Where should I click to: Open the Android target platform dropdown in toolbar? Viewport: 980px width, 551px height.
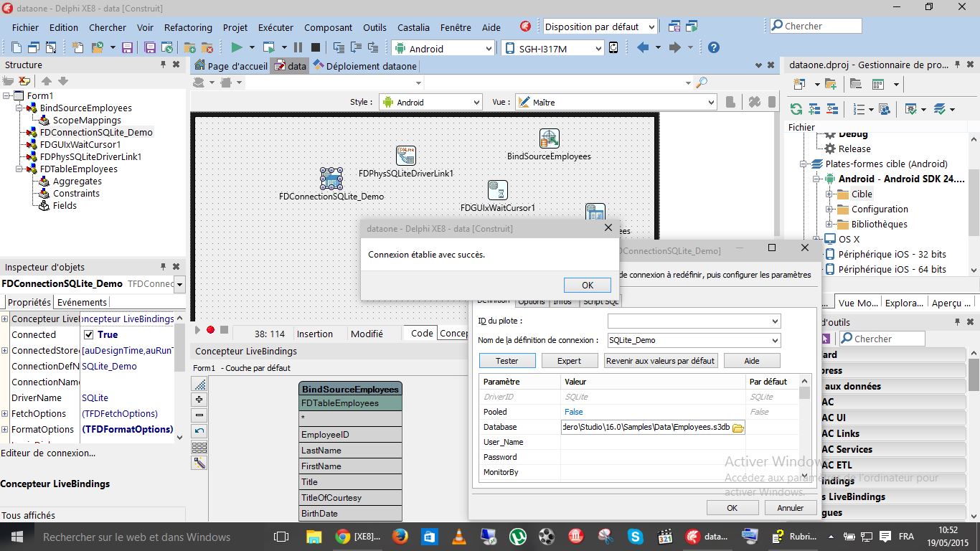click(x=489, y=48)
